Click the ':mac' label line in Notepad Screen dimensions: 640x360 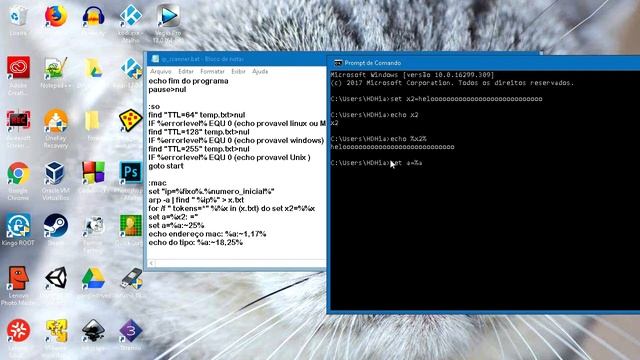[x=158, y=183]
